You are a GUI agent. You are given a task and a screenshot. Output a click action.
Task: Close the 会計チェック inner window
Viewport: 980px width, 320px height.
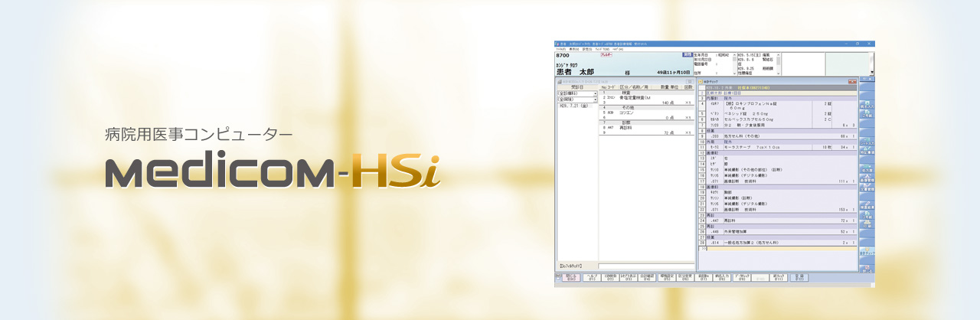(852, 81)
